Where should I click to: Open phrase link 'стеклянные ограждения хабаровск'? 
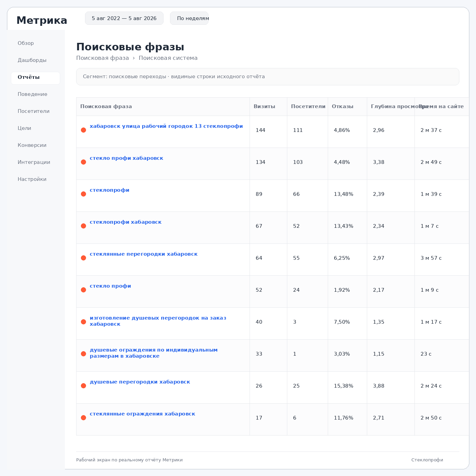(x=142, y=414)
